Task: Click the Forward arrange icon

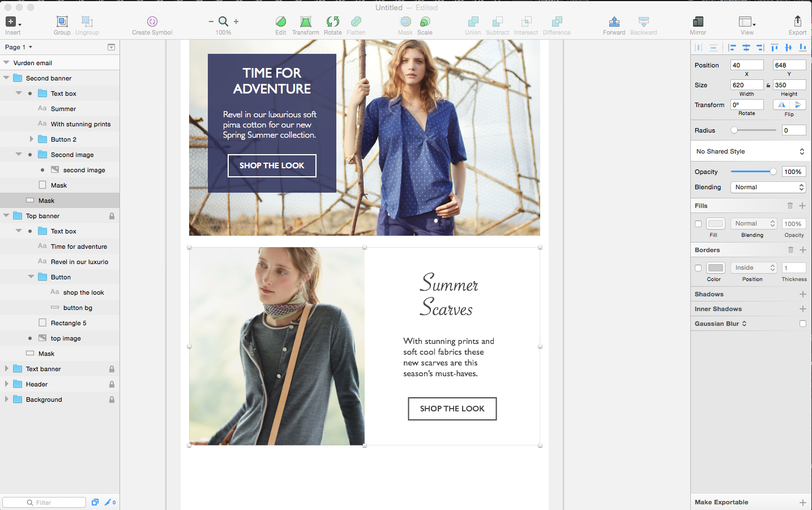Action: click(x=614, y=22)
